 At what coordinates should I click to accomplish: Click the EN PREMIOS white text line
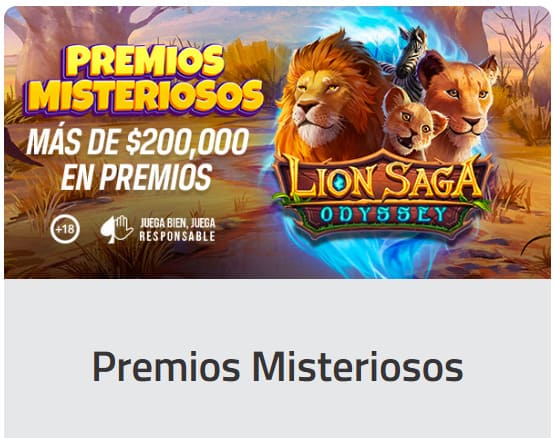(x=137, y=177)
